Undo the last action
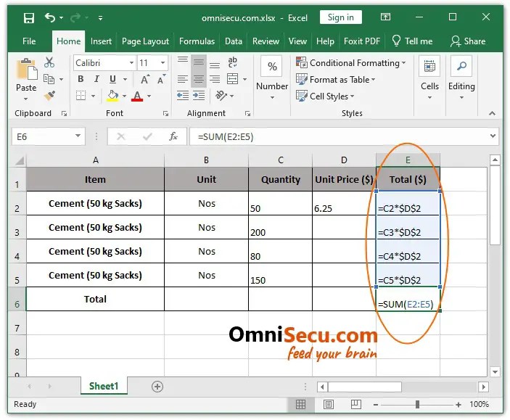Screen dimensions: 510x420 (x=50, y=17)
